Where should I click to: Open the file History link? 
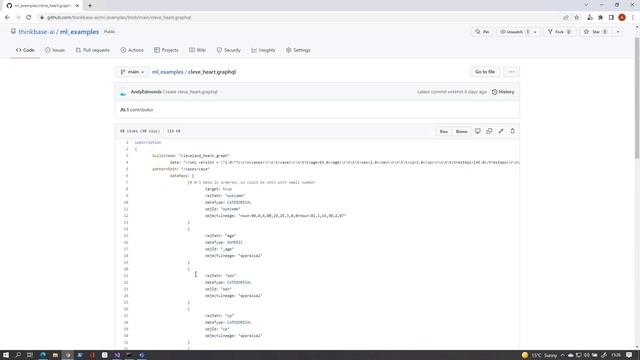click(x=503, y=92)
